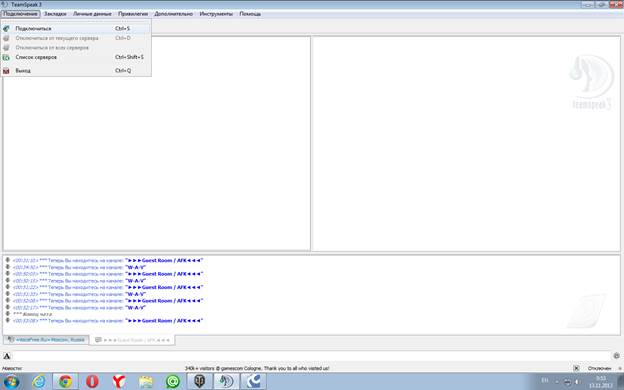Click the red Выход exit icon
624x390 pixels.
[6, 71]
